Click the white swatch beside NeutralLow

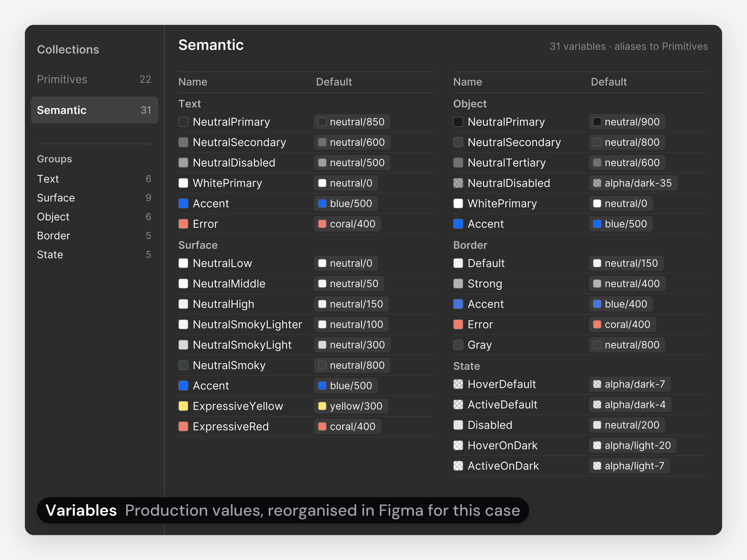[183, 263]
